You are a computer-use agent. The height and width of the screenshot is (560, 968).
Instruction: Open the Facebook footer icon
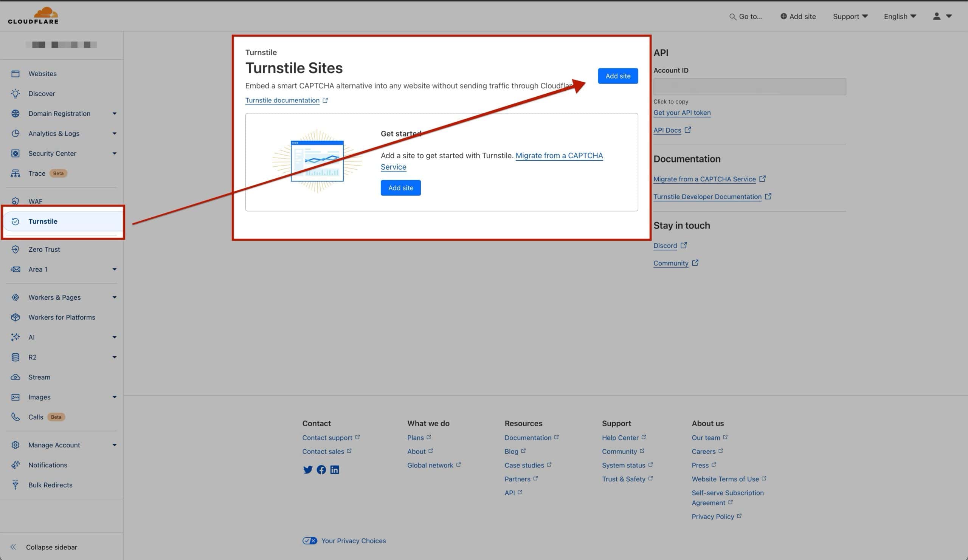point(321,470)
